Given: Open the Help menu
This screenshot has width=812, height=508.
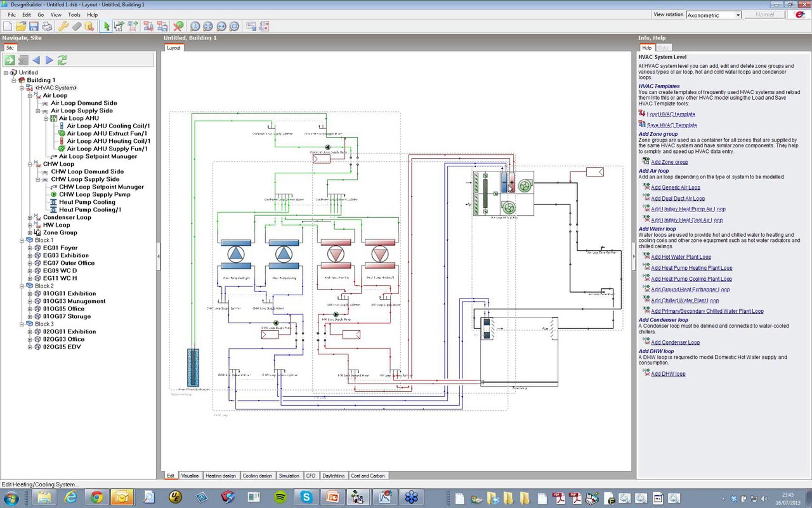Looking at the screenshot, I should coord(92,15).
